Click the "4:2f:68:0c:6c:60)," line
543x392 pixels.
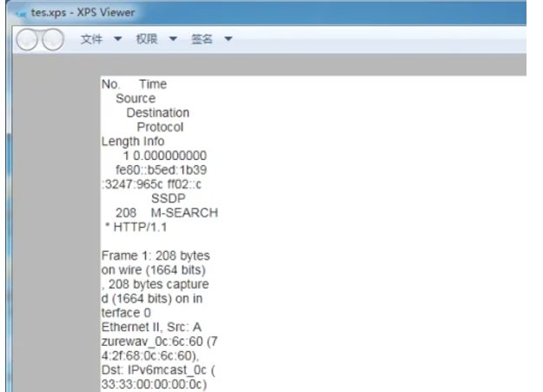150,356
